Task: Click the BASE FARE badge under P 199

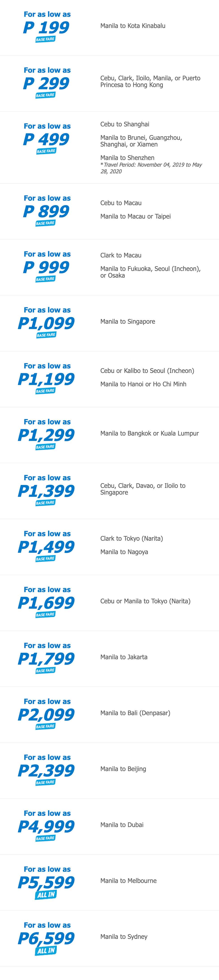Action: click(x=45, y=39)
